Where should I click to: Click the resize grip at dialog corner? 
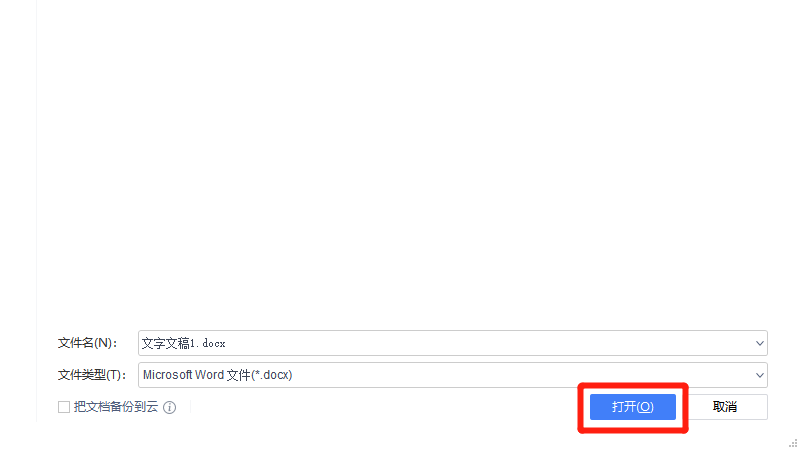point(793,443)
